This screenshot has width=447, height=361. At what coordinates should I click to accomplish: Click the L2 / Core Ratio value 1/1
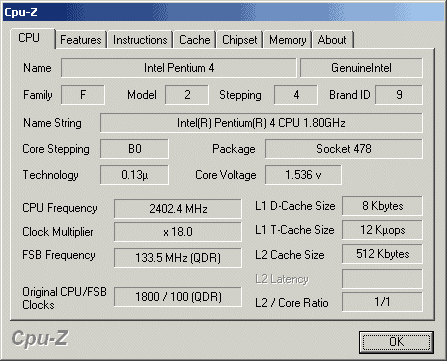pos(382,302)
